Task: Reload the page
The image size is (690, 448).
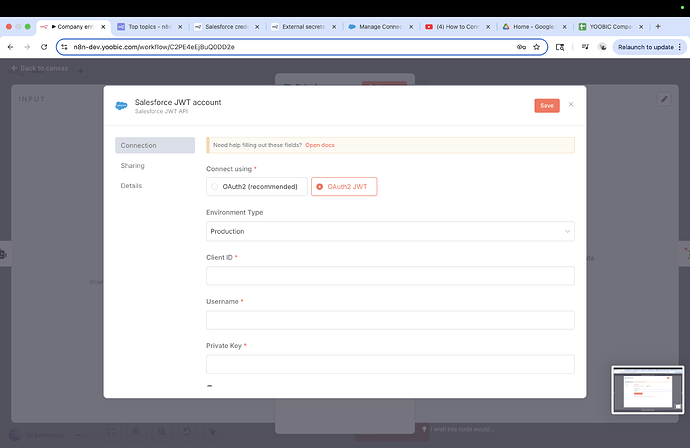Action: (44, 47)
